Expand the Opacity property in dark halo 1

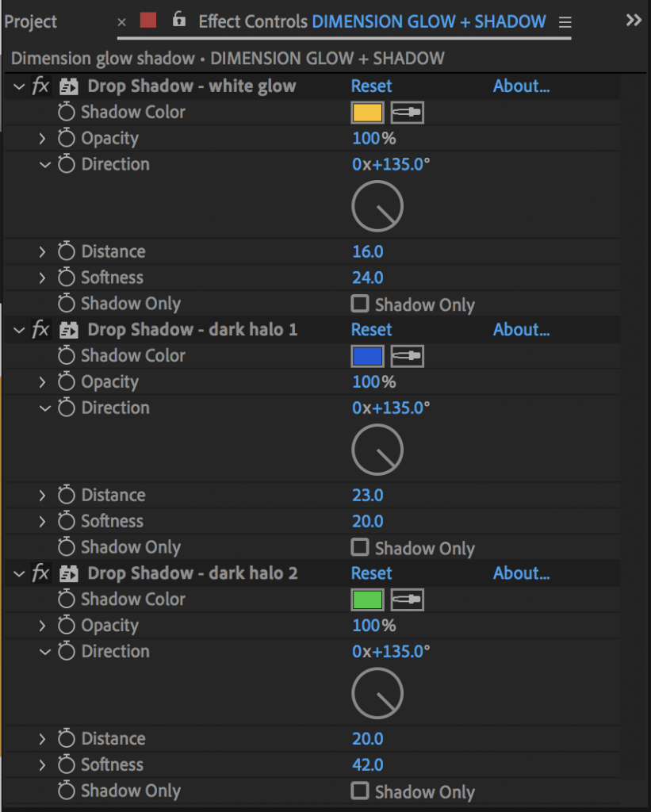(x=43, y=382)
